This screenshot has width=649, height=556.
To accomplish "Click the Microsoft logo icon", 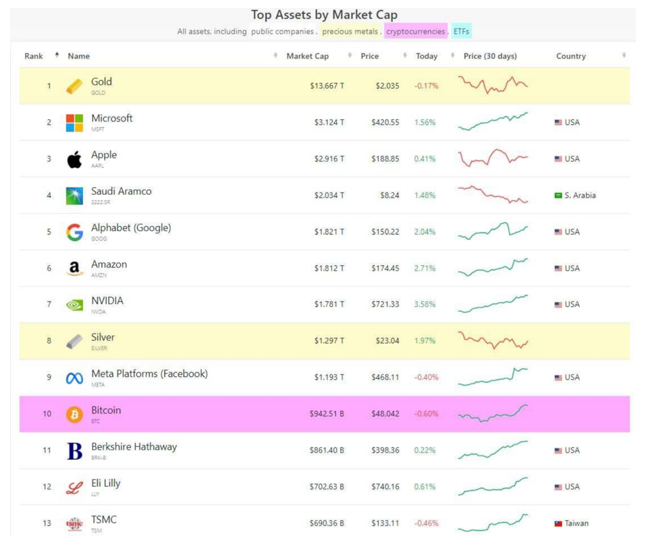I will [x=74, y=123].
